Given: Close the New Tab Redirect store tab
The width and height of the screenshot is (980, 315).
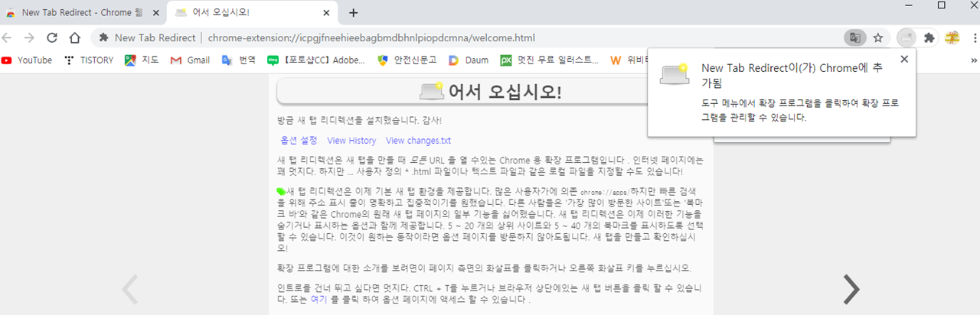Looking at the screenshot, I should coord(155,12).
